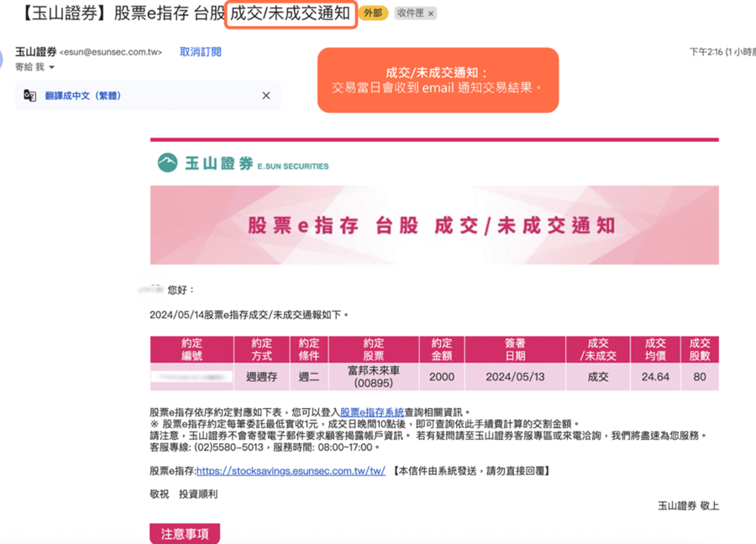Click the 成交股數 column header
The image size is (756, 544).
pos(700,349)
